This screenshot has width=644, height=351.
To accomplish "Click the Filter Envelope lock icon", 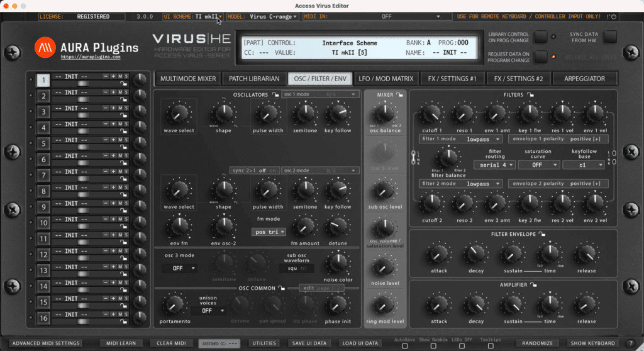I will [542, 234].
